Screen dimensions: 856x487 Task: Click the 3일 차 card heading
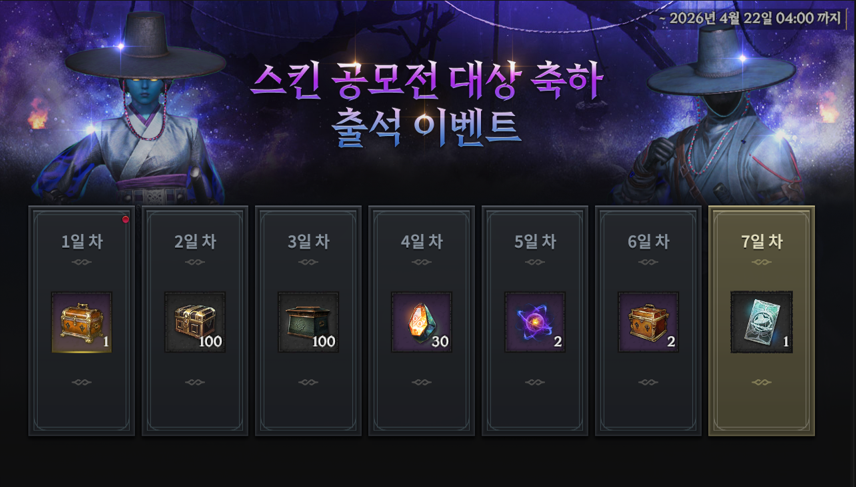click(308, 242)
